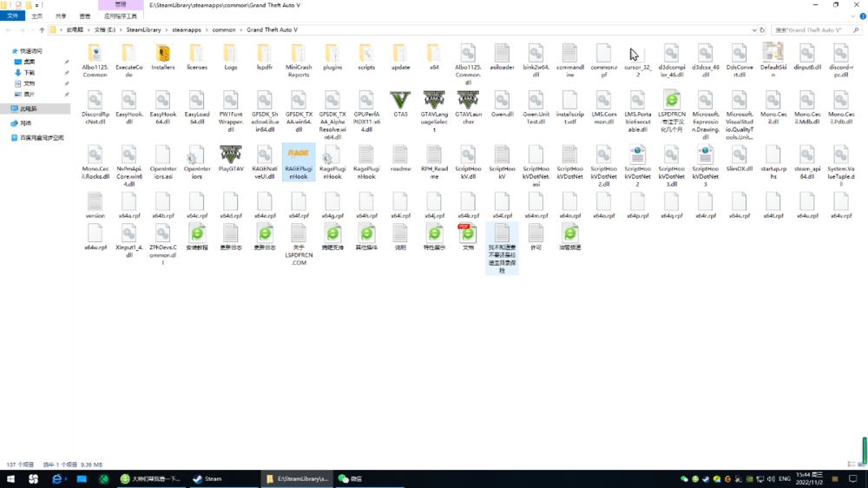The image size is (868, 488).
Task: Switch to the View ribbon tab
Action: 84,16
